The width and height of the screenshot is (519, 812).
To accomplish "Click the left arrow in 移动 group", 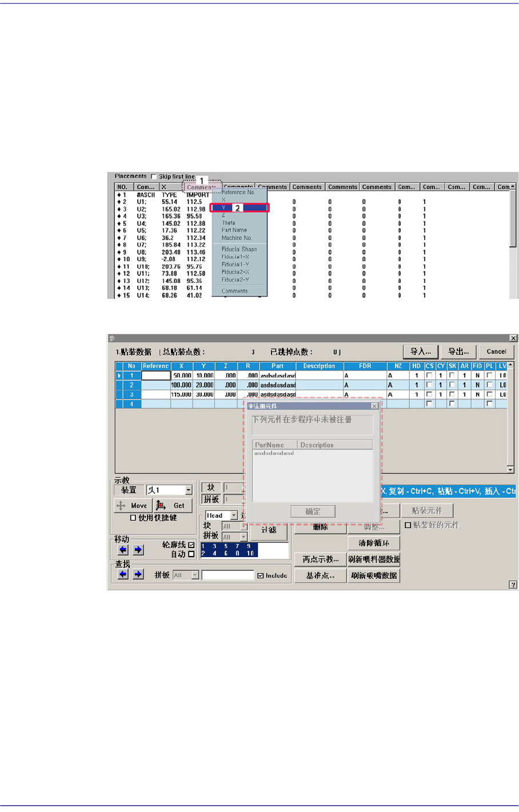I will coord(123,550).
